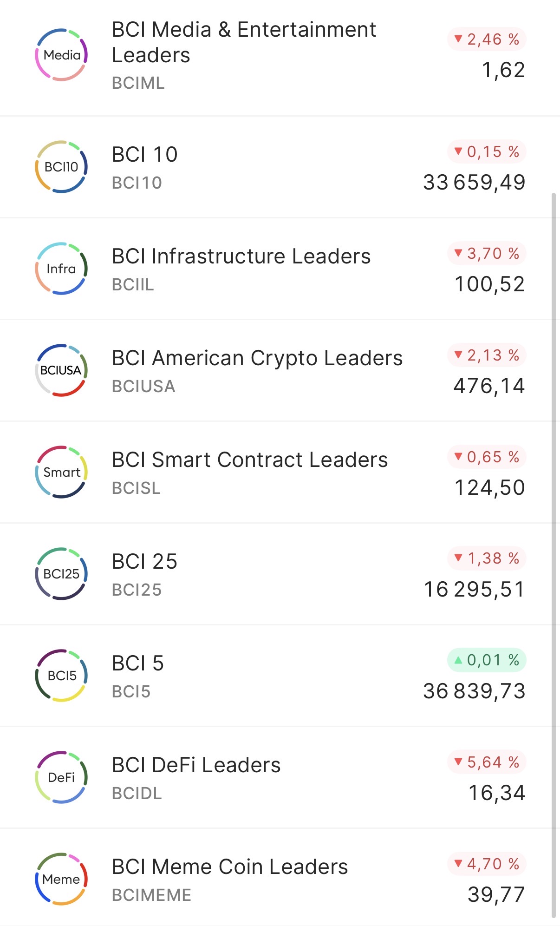Screen dimensions: 560x926
Task: Open BCI Media & Entertainment Leaders index
Action: 244,42
